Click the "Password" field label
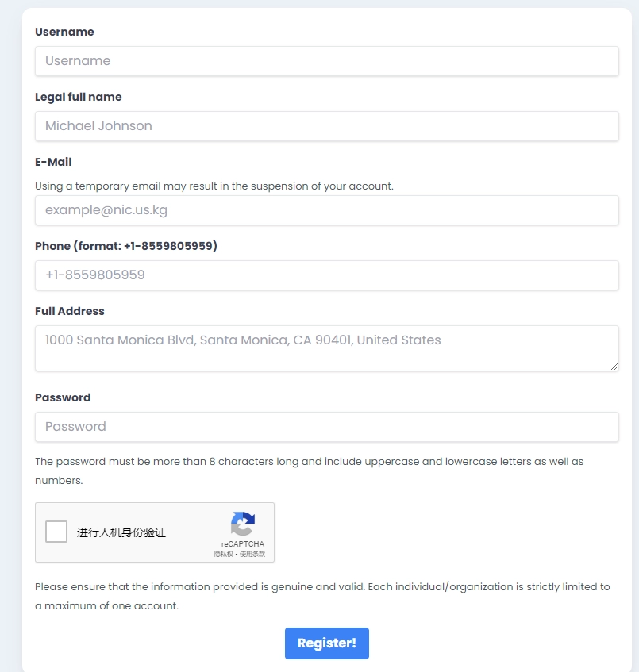 point(63,397)
